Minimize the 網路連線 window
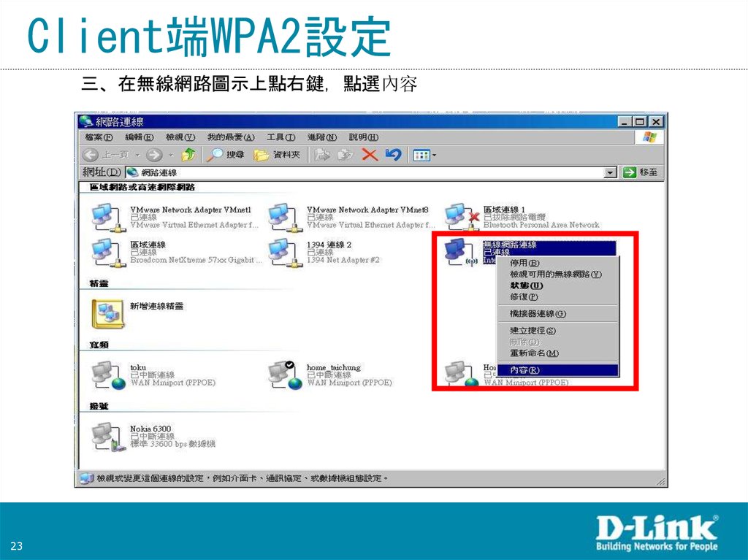The image size is (748, 560). [625, 122]
